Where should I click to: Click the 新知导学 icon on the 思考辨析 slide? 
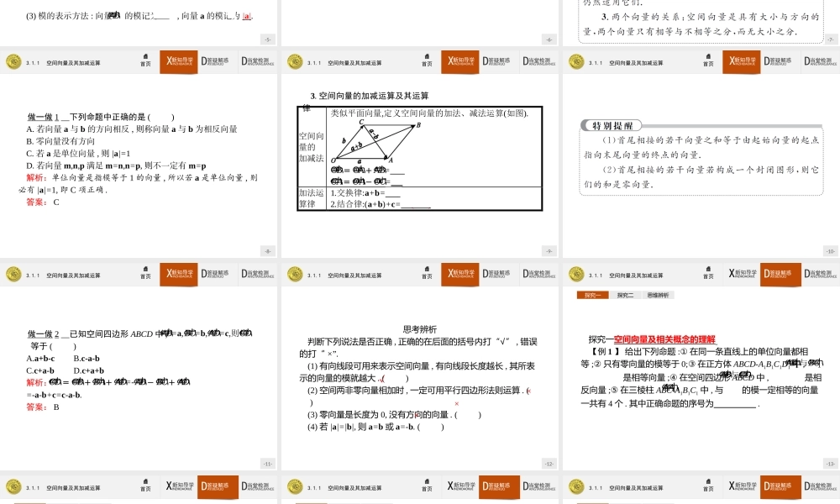(459, 273)
